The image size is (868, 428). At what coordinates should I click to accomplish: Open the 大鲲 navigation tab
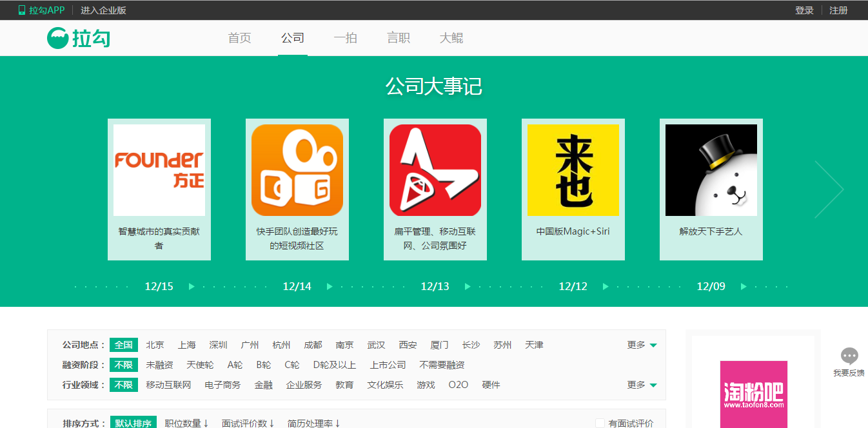[451, 38]
